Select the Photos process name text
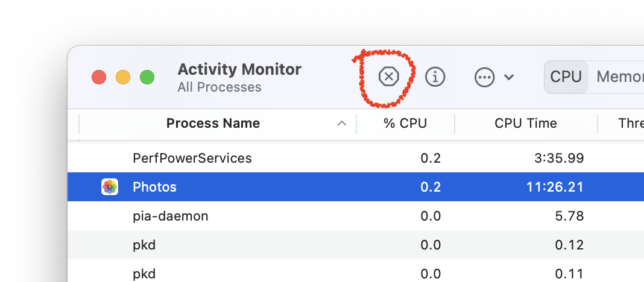Image resolution: width=644 pixels, height=282 pixels. pyautogui.click(x=154, y=187)
